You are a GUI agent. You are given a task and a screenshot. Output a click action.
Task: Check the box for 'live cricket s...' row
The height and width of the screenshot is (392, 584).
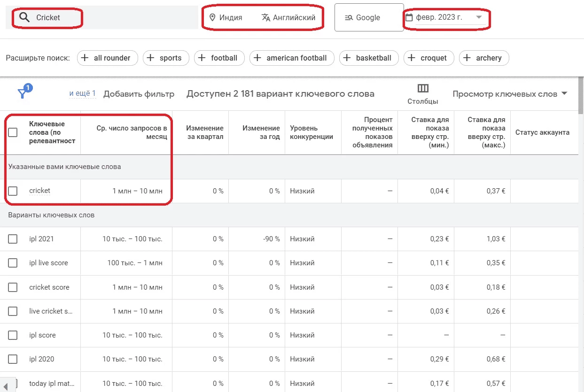click(13, 311)
